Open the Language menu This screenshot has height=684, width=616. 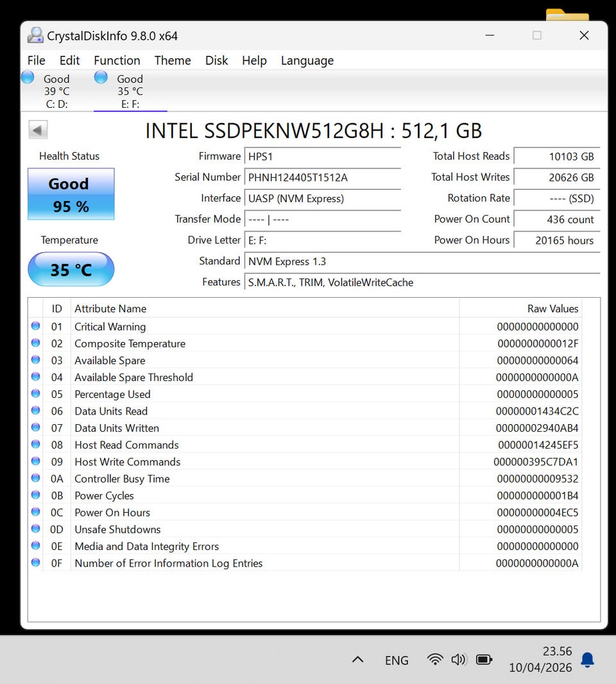[x=307, y=60]
